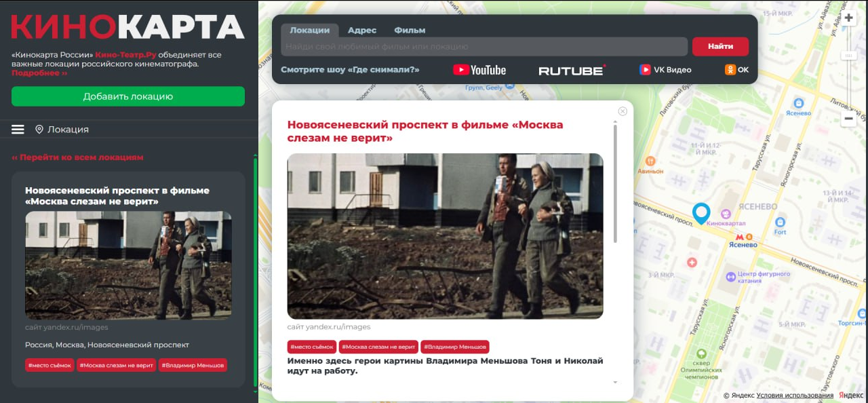The width and height of the screenshot is (868, 403).
Task: Select sidebar tag #место съёмок
Action: [50, 365]
